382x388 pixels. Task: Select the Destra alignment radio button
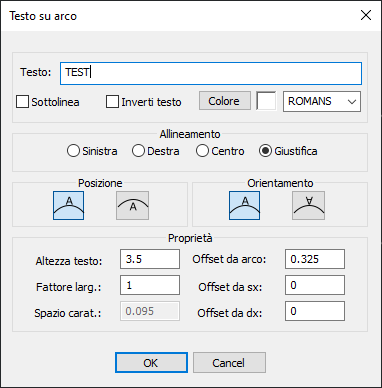[138, 151]
